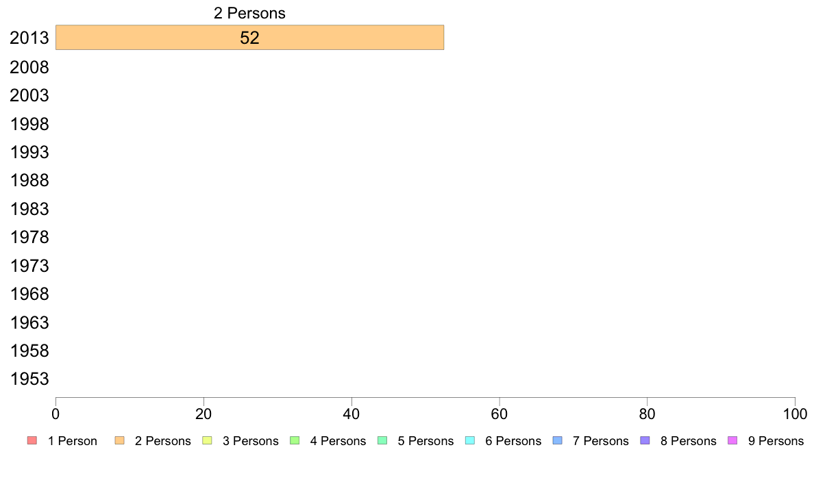Screen dimensions: 814x504
Task: Click the 9 Persons legend swatch
Action: click(x=732, y=441)
